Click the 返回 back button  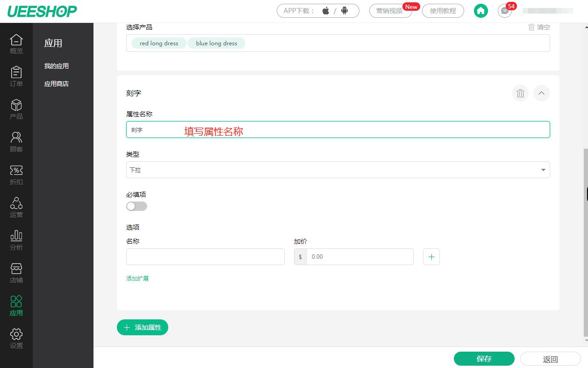pos(551,359)
